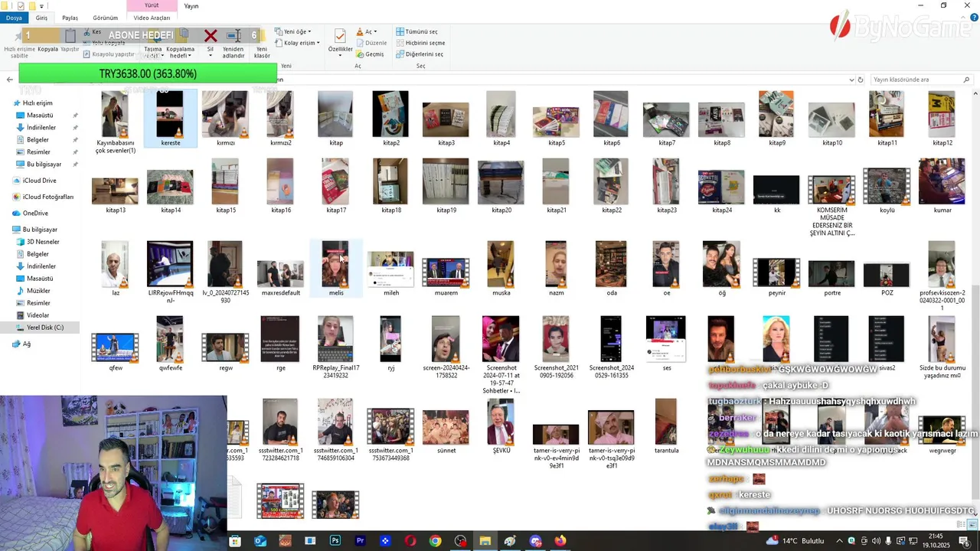Open the Aç dropdown in ribbon

coord(366,32)
